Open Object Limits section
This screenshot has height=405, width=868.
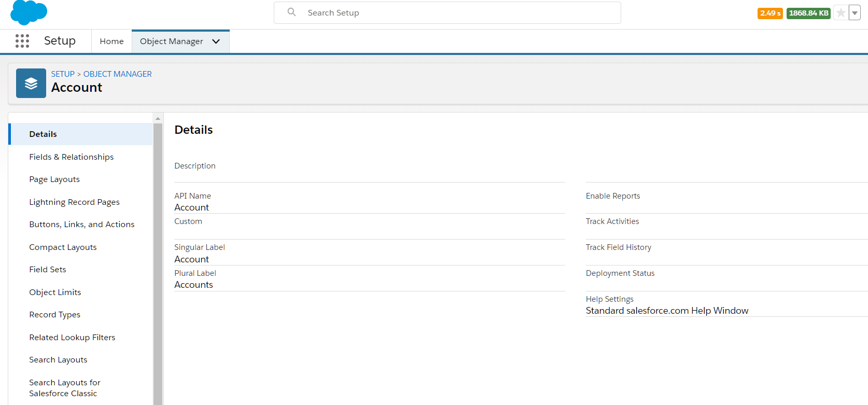pyautogui.click(x=55, y=292)
